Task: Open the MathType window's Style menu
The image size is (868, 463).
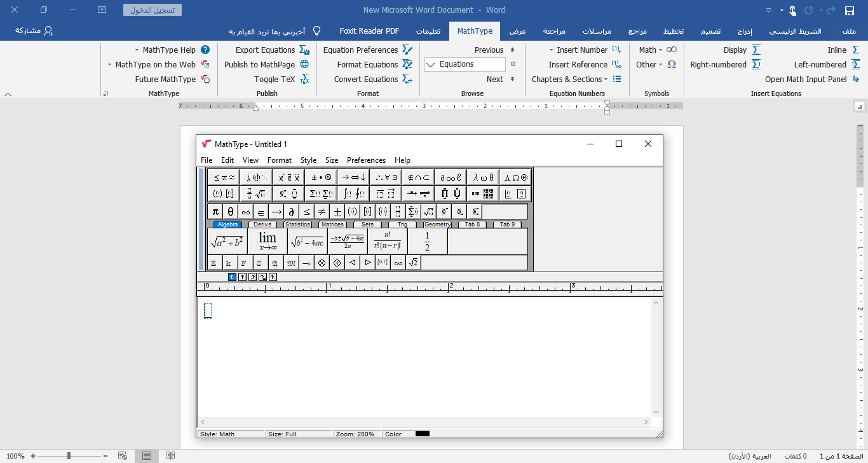Action: click(308, 160)
